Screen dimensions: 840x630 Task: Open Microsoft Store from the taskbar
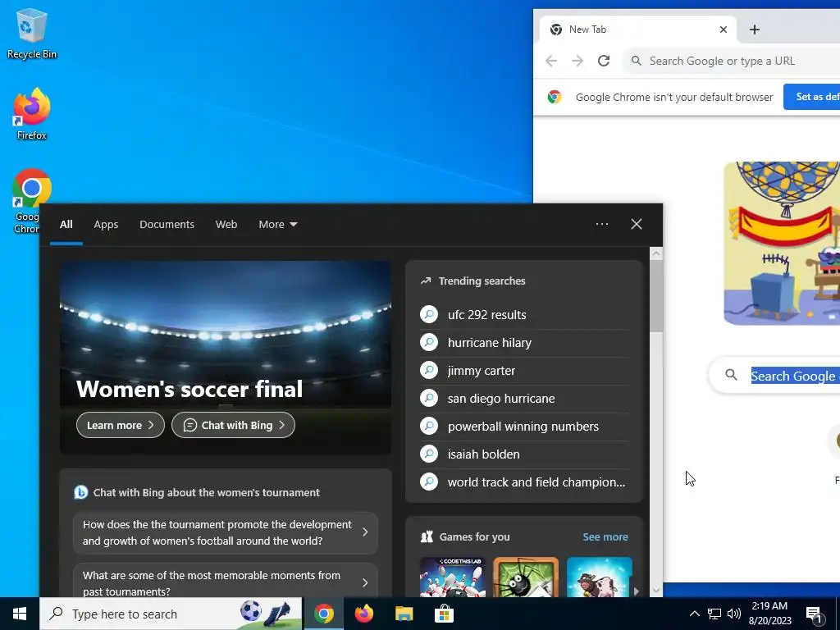click(444, 614)
